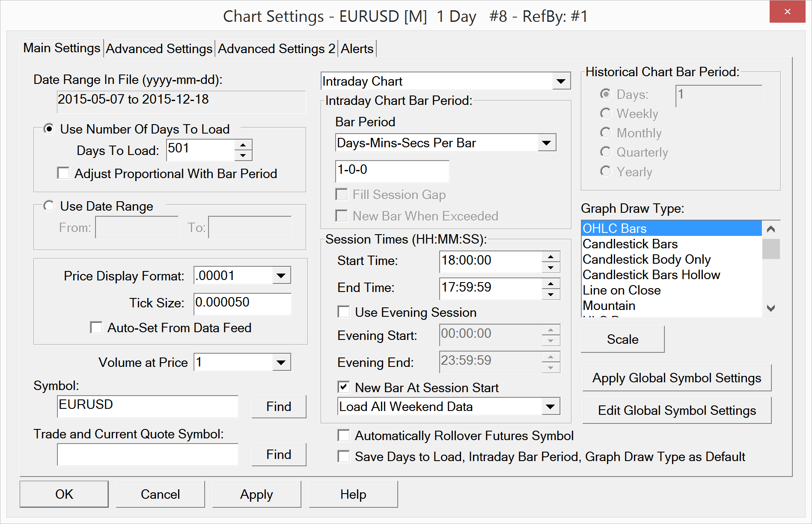Decrease Days To Load with down arrow
This screenshot has width=812, height=524.
[x=243, y=155]
